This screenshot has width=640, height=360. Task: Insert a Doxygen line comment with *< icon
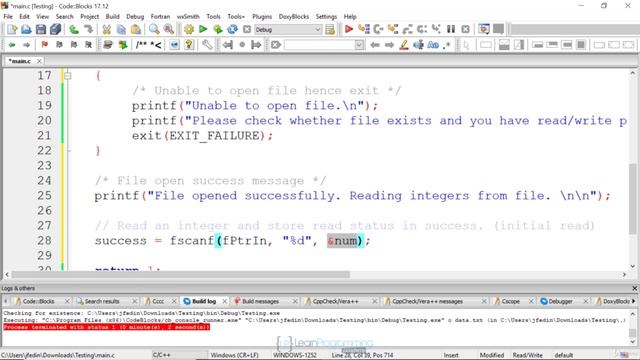pos(156,44)
